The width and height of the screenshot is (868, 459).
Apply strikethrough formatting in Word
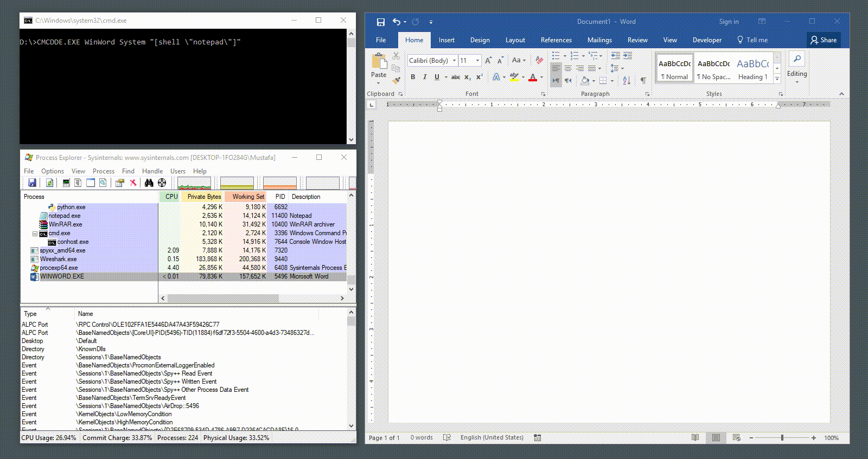point(456,77)
